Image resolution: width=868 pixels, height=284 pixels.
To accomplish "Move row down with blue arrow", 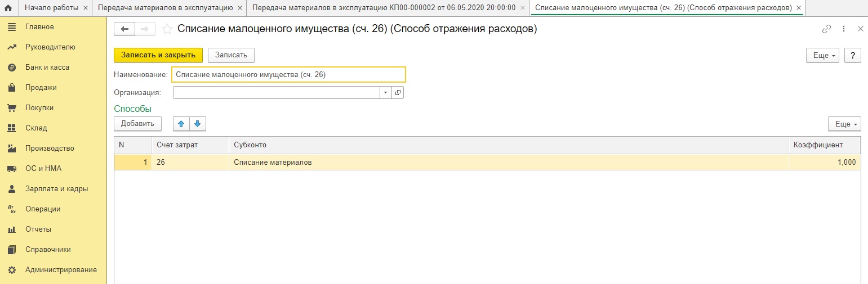I will pos(198,124).
